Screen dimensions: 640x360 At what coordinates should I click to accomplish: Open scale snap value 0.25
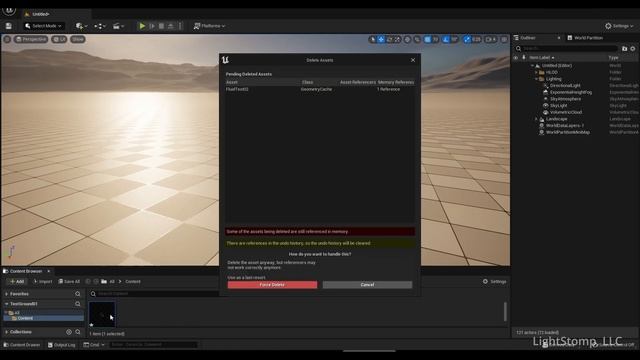coord(476,40)
